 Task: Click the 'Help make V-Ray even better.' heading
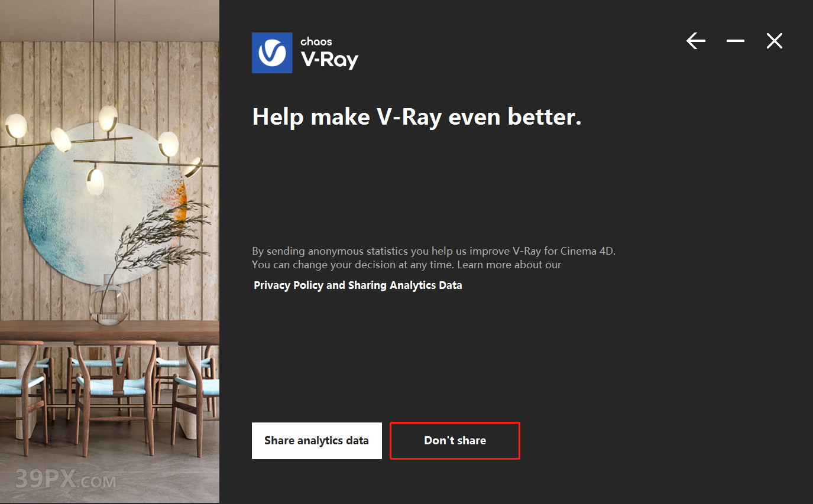417,117
